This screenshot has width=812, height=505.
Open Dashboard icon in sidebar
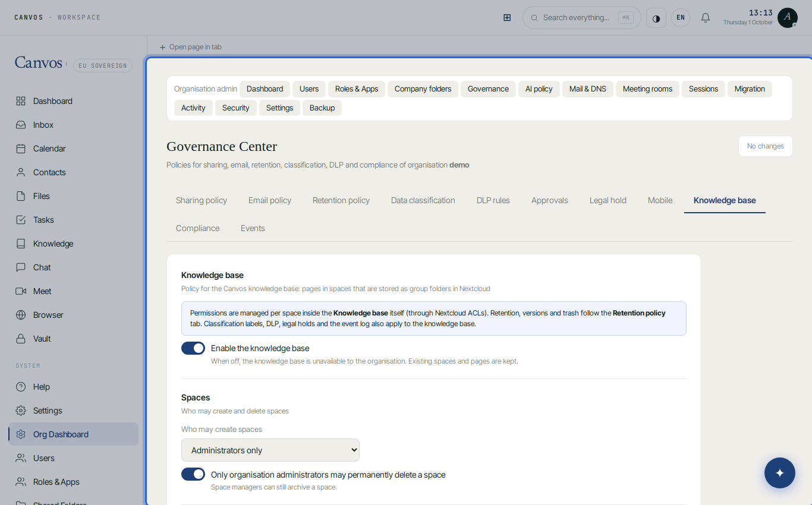pyautogui.click(x=21, y=101)
